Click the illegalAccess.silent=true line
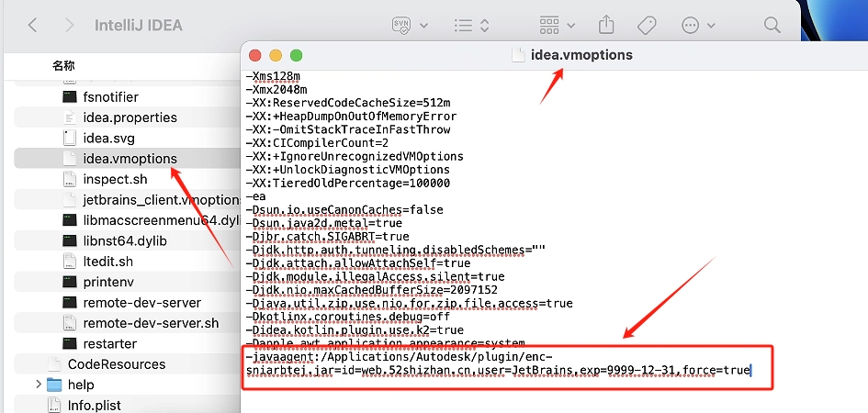 tap(376, 276)
